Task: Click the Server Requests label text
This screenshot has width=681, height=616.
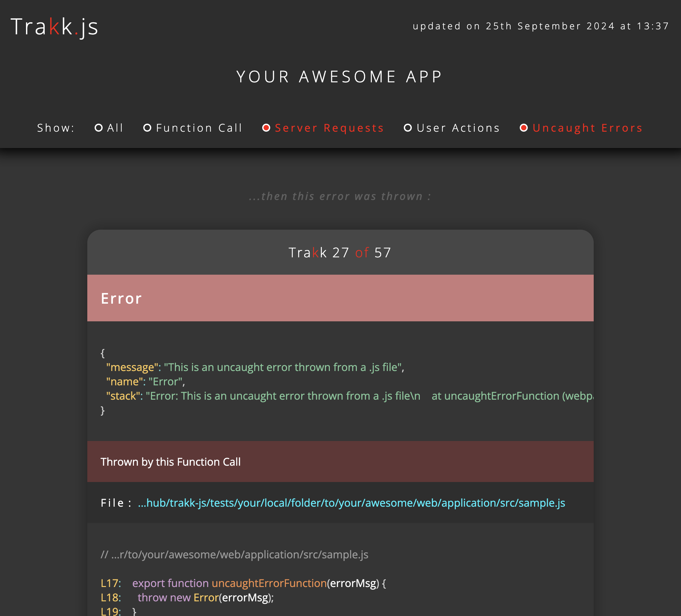Action: point(330,128)
